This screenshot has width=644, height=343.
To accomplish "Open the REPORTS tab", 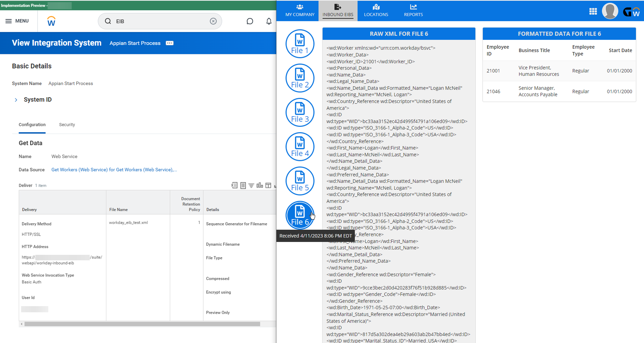I will tap(413, 11).
